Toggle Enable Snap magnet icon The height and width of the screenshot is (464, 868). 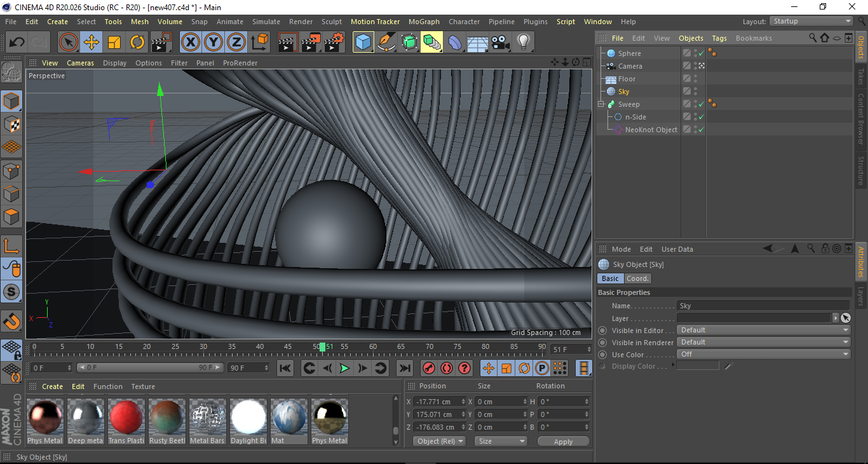coord(12,321)
